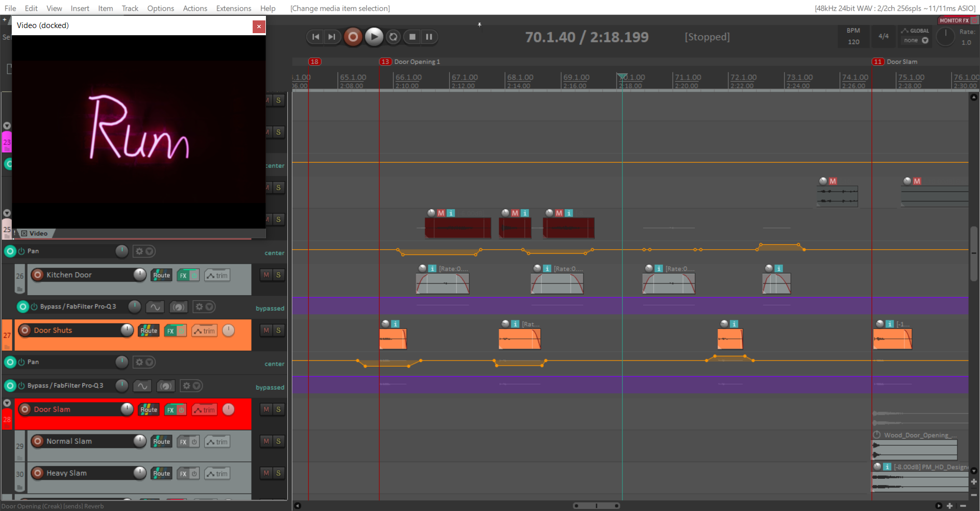The width and height of the screenshot is (980, 511).
Task: Open FX chain for Normal Slam track
Action: [183, 442]
